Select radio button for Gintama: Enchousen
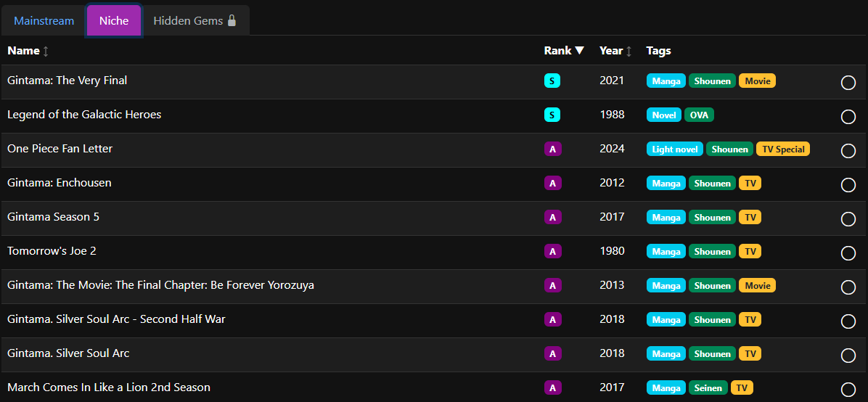This screenshot has height=402, width=868. [x=848, y=185]
